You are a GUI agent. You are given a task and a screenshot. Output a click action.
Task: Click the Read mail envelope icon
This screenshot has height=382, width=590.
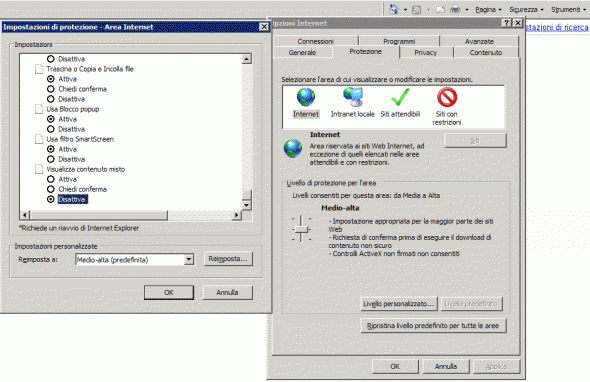pyautogui.click(x=440, y=9)
